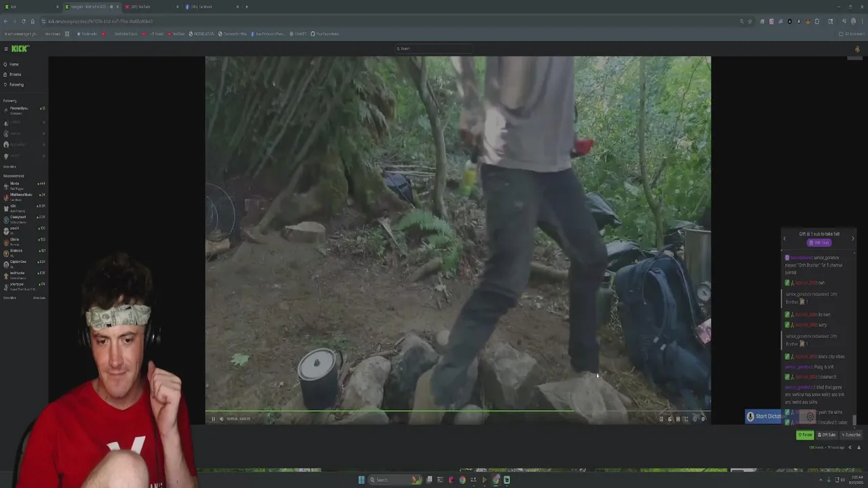Open Classybeef channel in Recommended list

(24, 218)
